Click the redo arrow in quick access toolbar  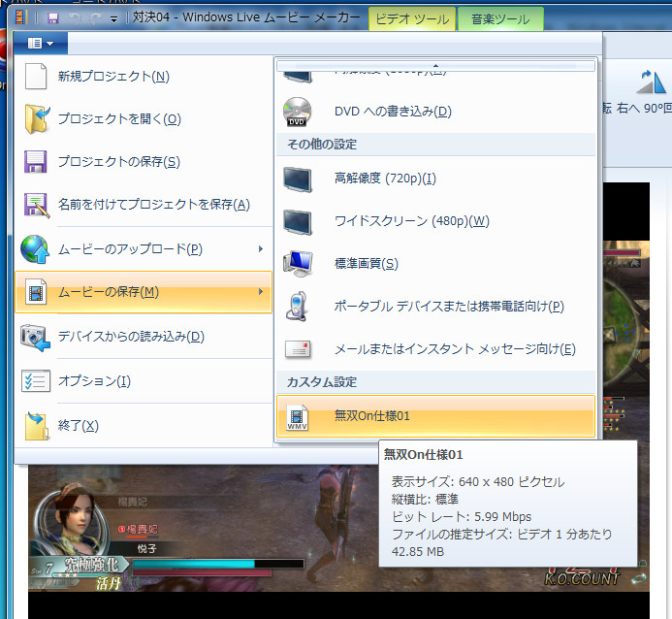click(x=96, y=18)
